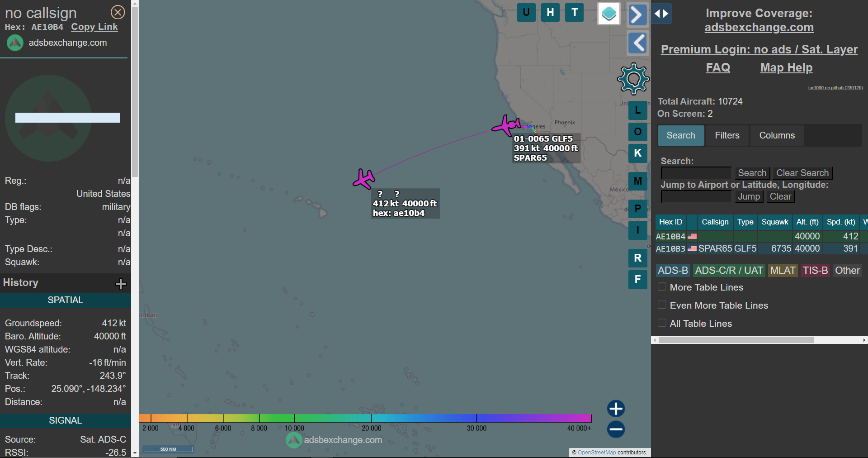The height and width of the screenshot is (458, 868).
Task: Sort table by Hex ID column
Action: pos(670,222)
